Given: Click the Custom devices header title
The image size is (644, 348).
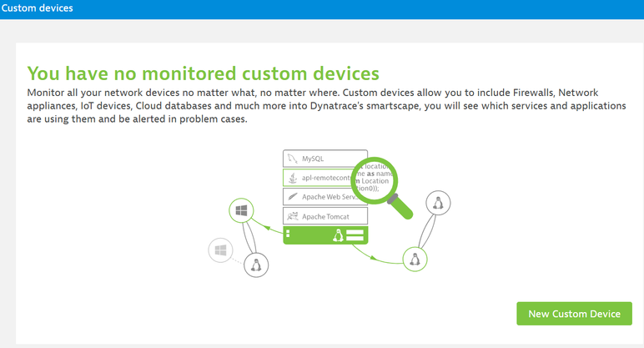Looking at the screenshot, I should [x=37, y=8].
